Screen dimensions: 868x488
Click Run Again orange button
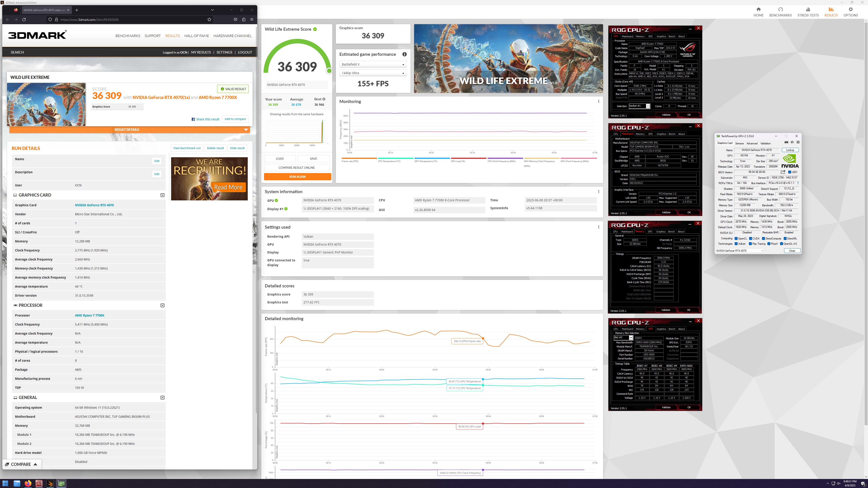click(297, 177)
